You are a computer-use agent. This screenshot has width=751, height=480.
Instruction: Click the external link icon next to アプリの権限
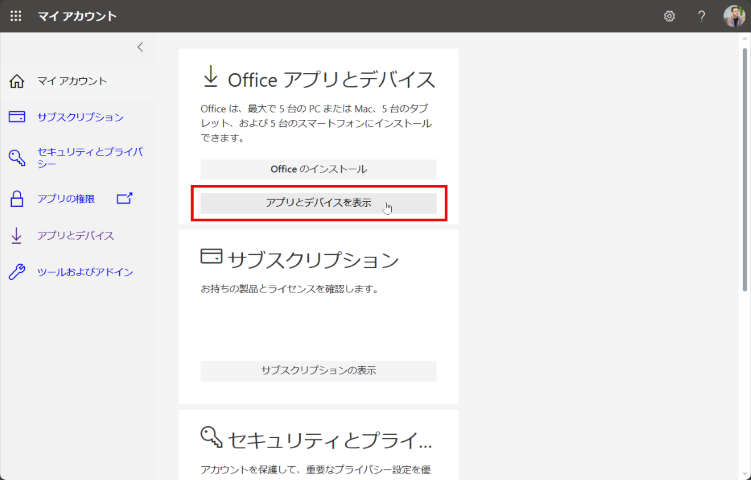point(125,198)
